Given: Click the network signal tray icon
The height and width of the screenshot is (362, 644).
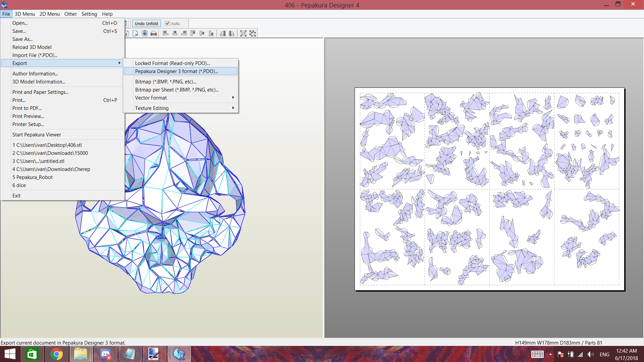Looking at the screenshot, I should tap(580, 354).
